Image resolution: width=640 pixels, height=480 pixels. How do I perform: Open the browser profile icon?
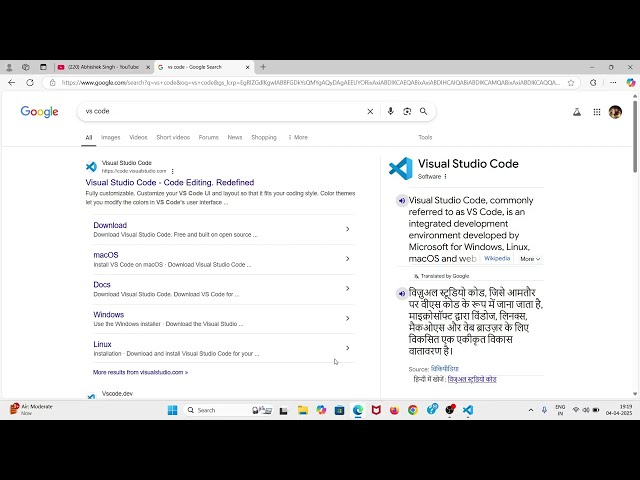click(9, 67)
